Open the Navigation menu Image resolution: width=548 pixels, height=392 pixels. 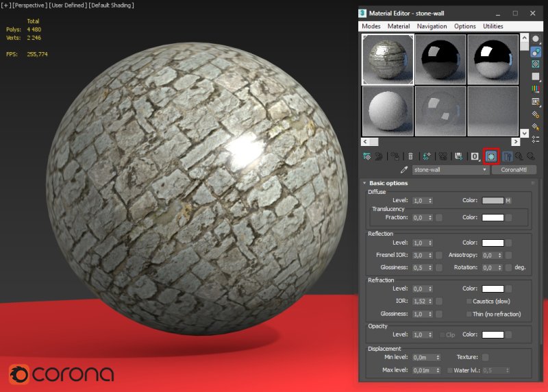(432, 26)
